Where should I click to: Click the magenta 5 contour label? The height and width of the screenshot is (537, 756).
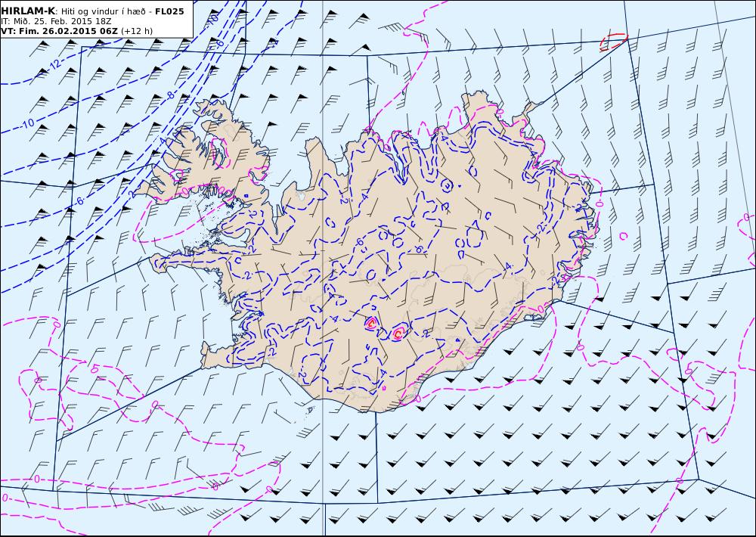coord(94,370)
